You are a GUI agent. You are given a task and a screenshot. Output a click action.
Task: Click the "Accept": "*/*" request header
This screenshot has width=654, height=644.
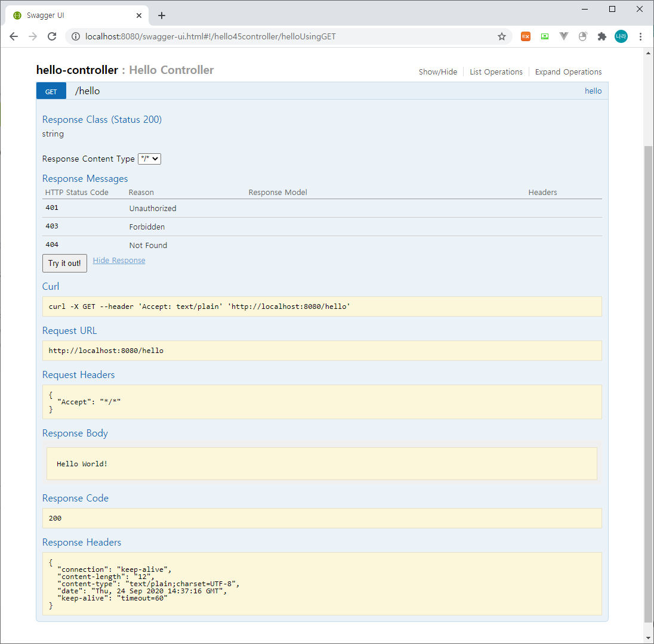(89, 402)
